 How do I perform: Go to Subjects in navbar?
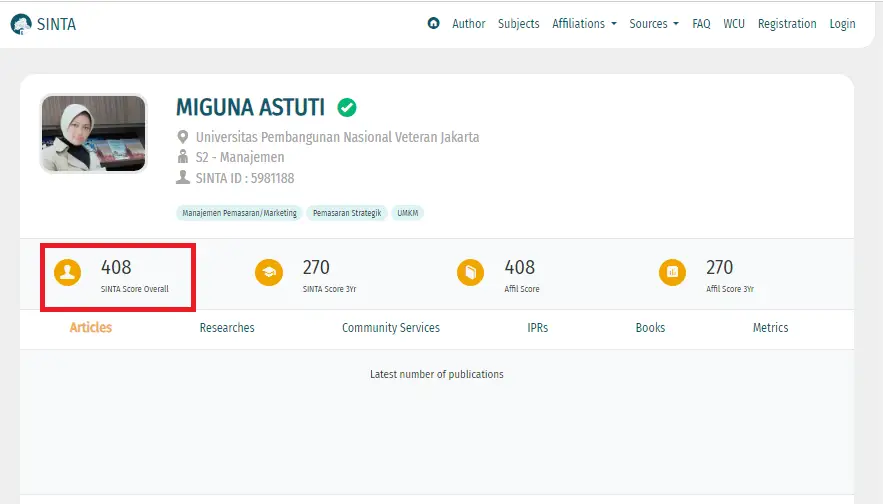pos(519,24)
